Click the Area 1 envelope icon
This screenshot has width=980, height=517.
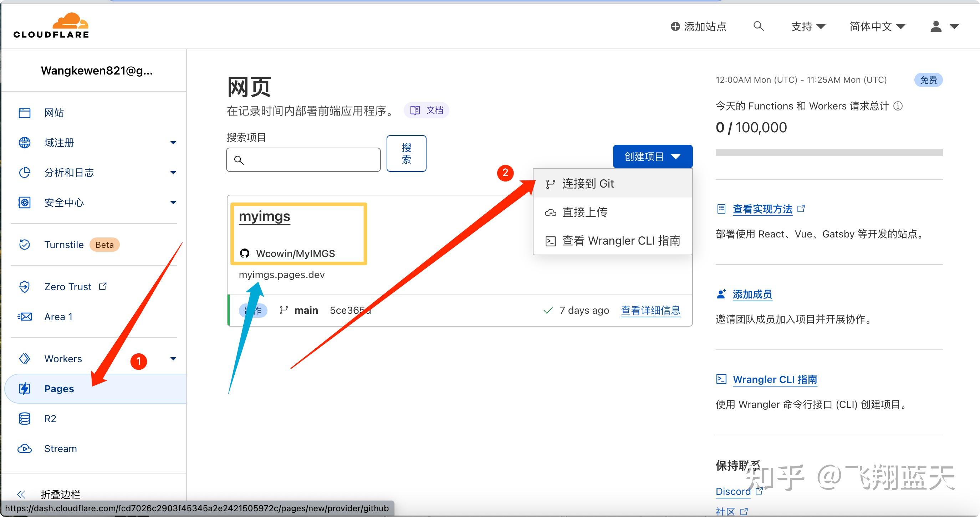(x=25, y=317)
